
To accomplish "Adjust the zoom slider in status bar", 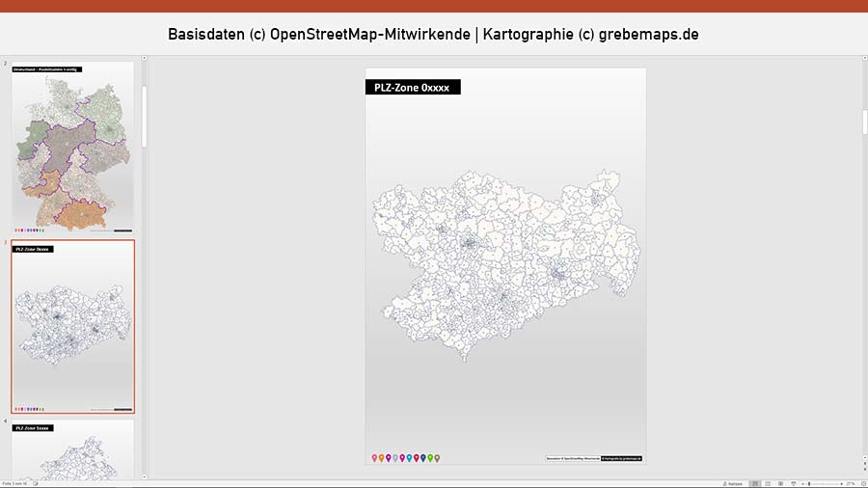I will coord(809,483).
